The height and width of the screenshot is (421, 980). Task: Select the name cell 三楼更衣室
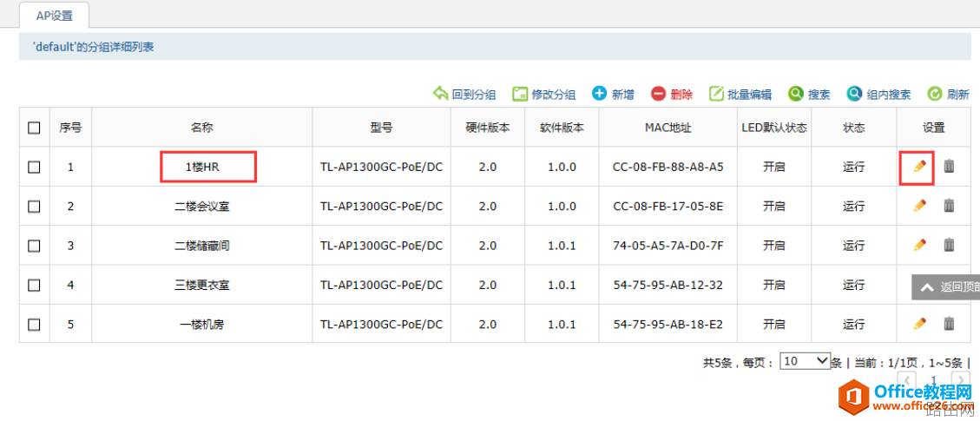coord(202,285)
